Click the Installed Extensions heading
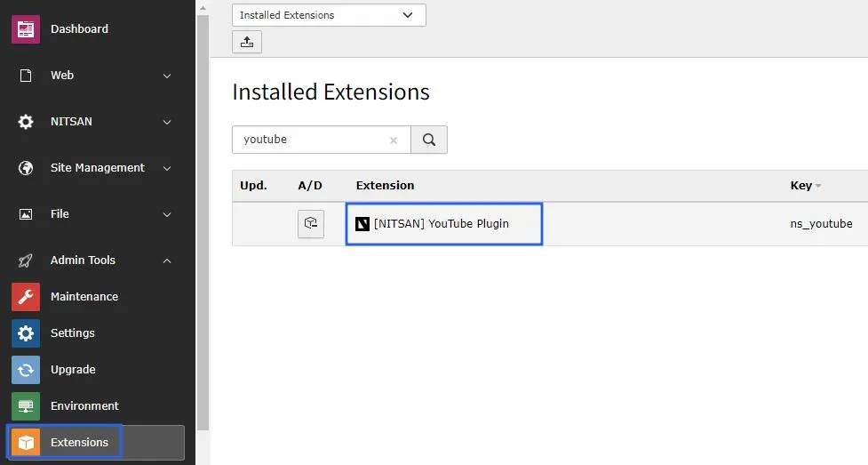The image size is (868, 465). click(330, 92)
